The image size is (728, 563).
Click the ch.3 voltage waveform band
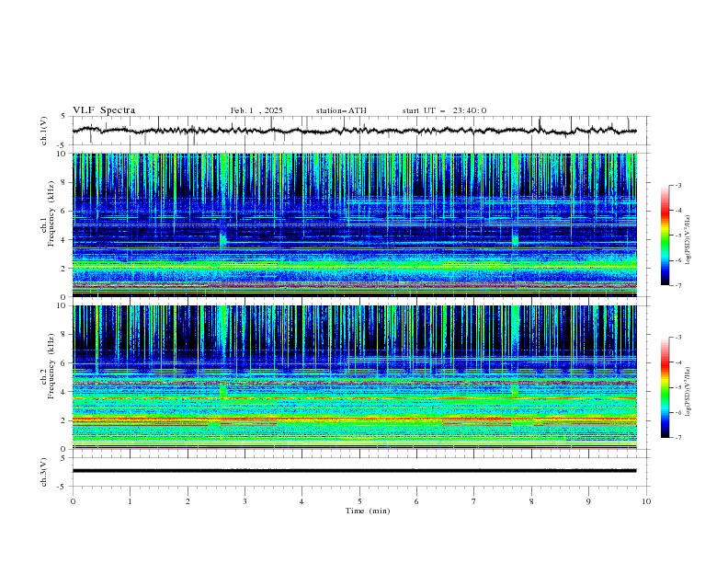[x=354, y=471]
